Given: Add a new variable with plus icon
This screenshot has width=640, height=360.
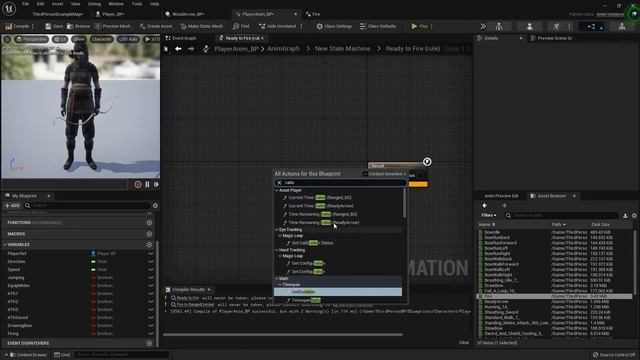Looking at the screenshot, I should coord(149,244).
